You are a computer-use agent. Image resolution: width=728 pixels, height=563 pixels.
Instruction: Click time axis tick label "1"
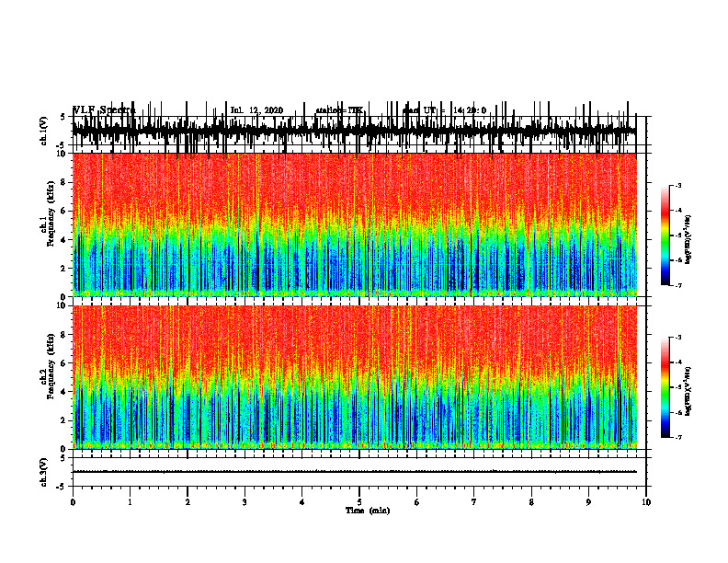130,502
